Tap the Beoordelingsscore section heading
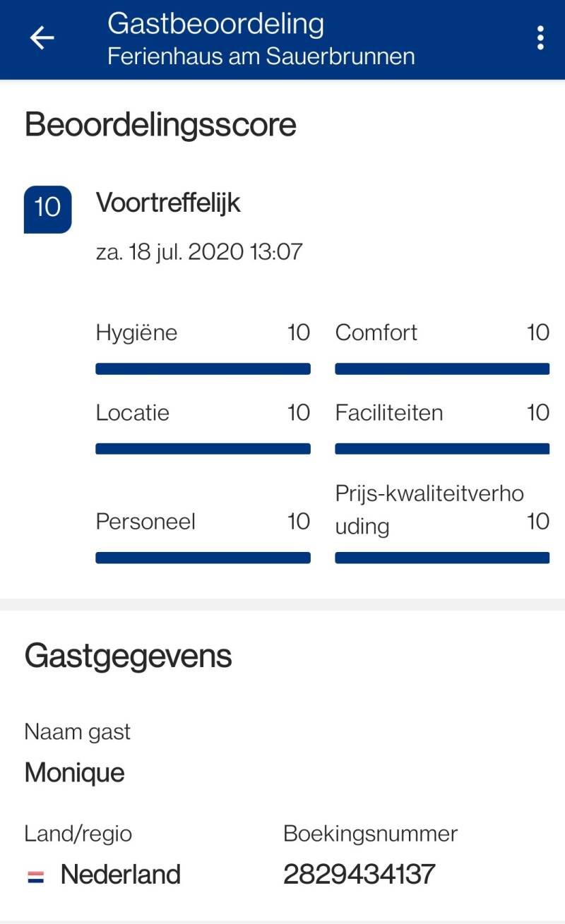 [x=160, y=126]
